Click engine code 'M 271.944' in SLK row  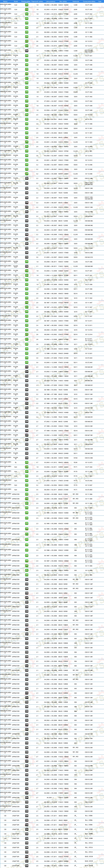click(x=89, y=467)
